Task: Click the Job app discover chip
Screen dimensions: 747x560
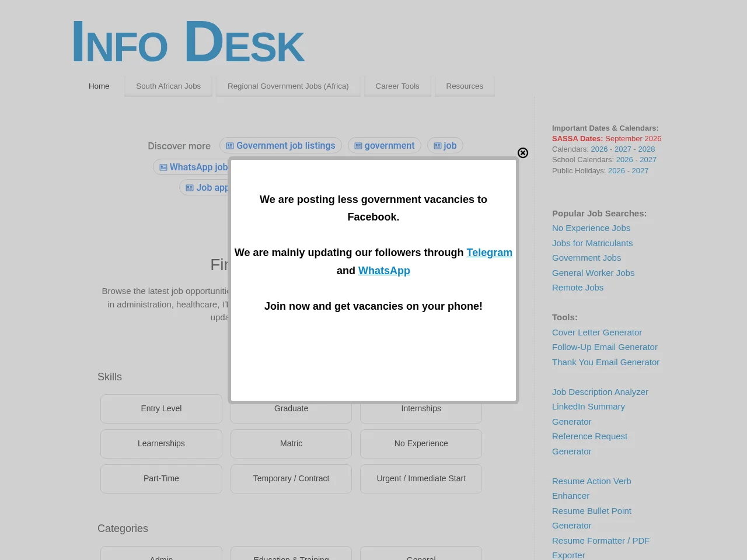Action: click(x=204, y=187)
